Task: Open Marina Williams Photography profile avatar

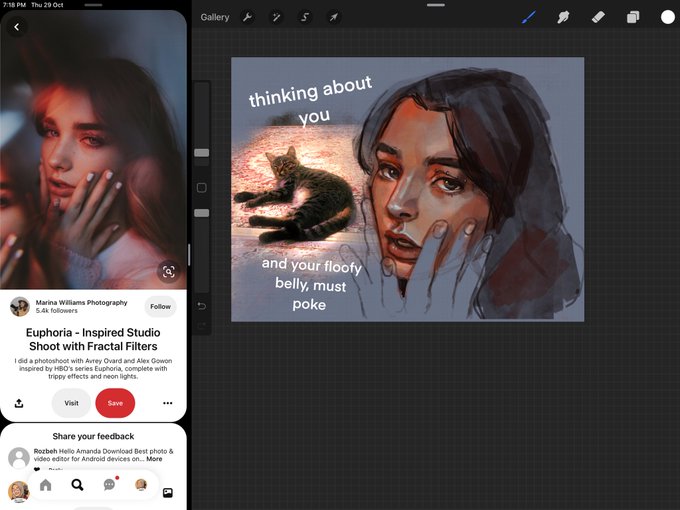Action: 20,307
